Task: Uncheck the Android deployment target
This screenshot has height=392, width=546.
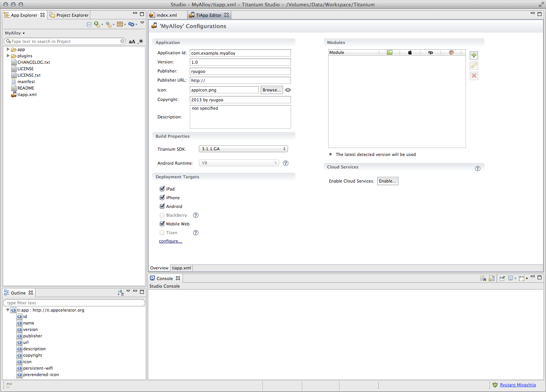Action: [x=162, y=206]
